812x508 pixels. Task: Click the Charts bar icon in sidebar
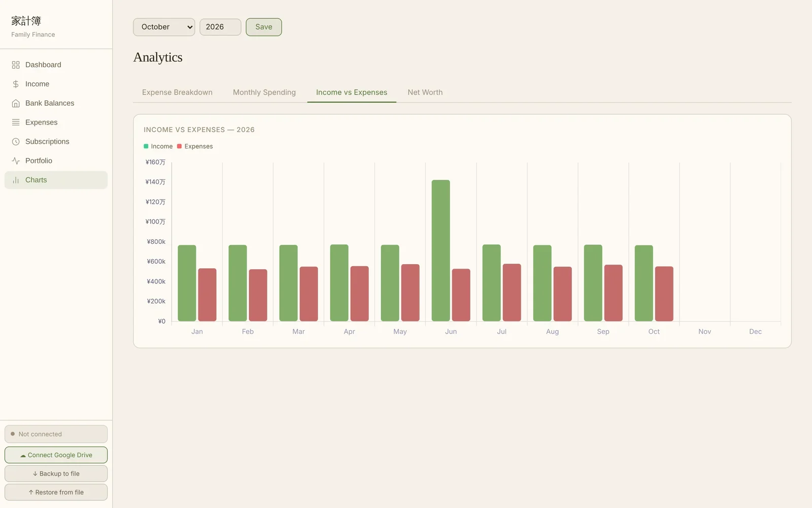click(16, 180)
